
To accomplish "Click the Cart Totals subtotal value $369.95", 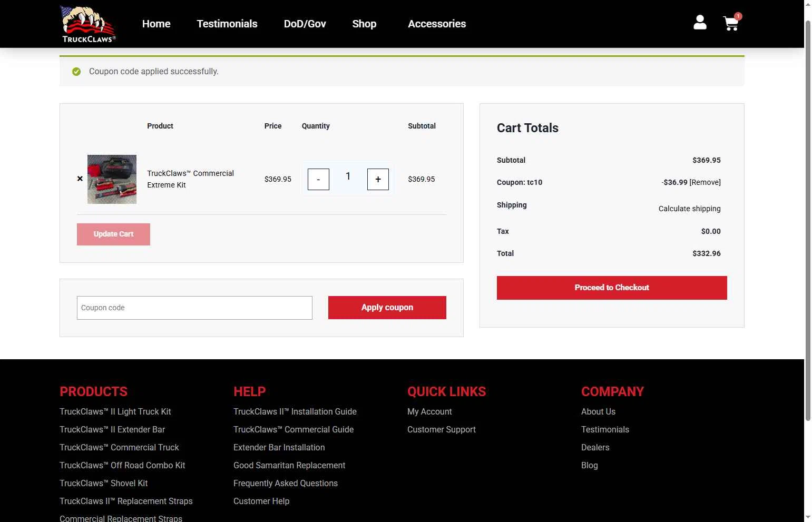I will click(x=707, y=160).
